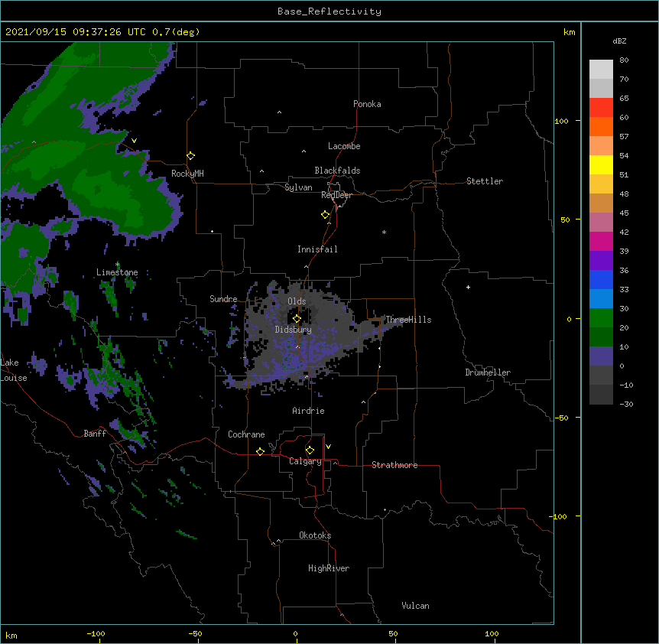The height and width of the screenshot is (644, 659).
Task: Select the Lacombe city label
Action: coord(344,146)
